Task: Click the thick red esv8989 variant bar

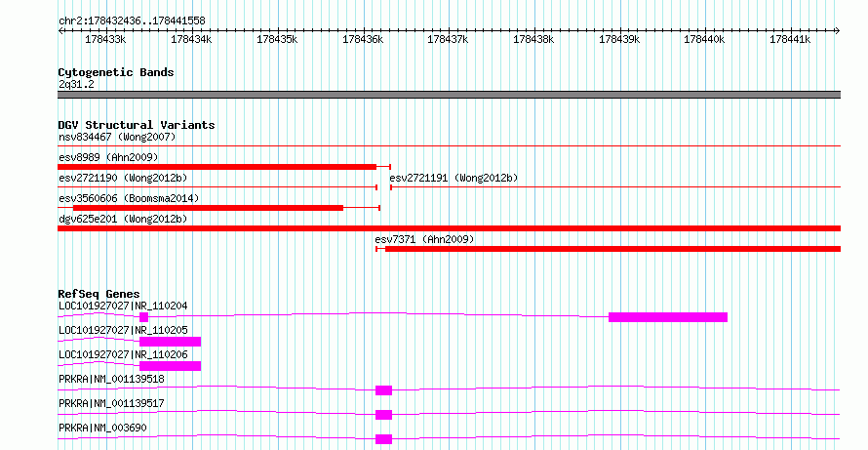Action: (x=217, y=167)
